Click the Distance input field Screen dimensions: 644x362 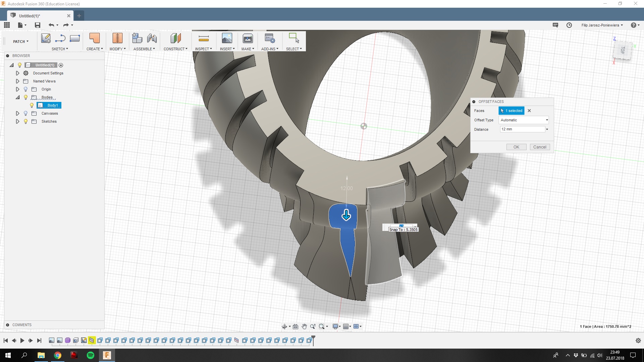click(x=522, y=129)
